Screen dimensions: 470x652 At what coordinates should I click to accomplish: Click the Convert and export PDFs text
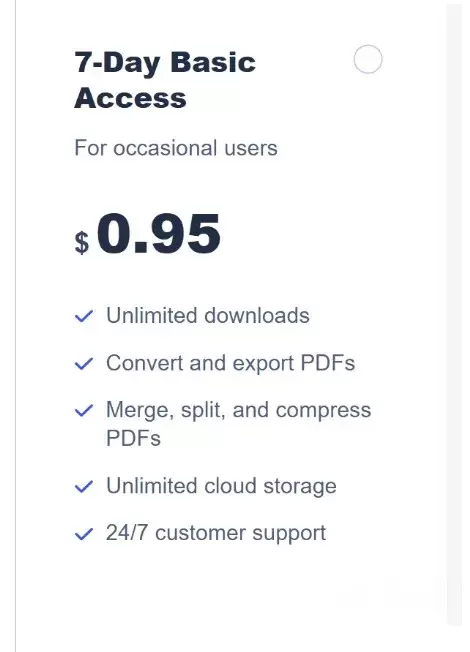(x=230, y=363)
